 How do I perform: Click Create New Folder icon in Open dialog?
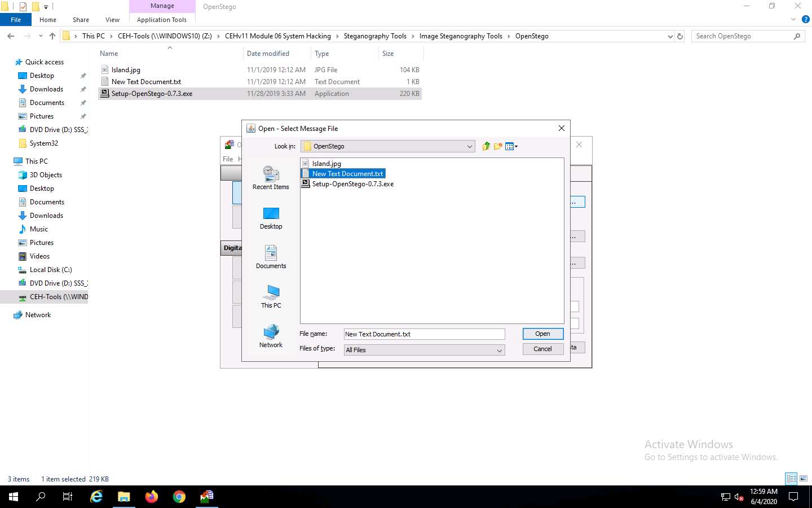[498, 146]
